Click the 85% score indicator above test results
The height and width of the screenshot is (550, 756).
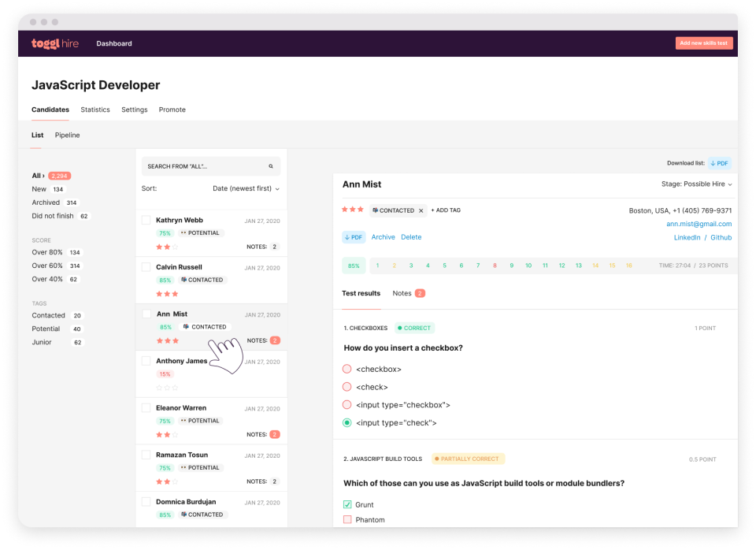point(354,266)
